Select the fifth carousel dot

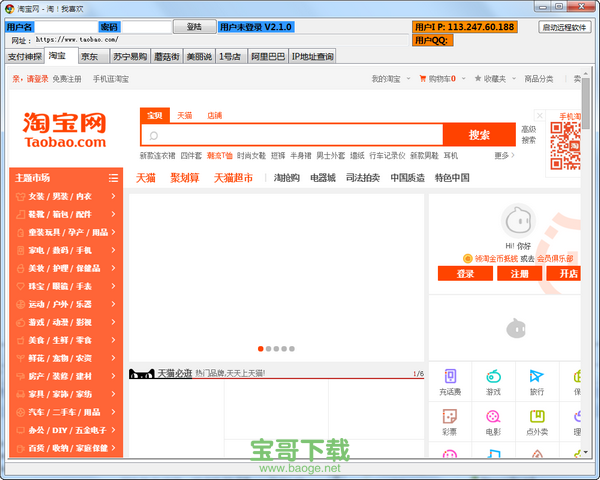(292, 349)
